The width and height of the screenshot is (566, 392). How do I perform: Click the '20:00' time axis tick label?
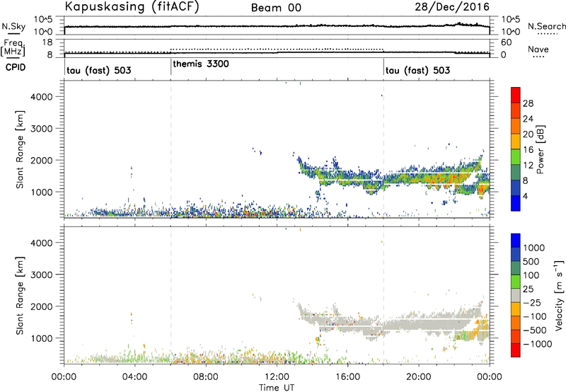(x=419, y=377)
